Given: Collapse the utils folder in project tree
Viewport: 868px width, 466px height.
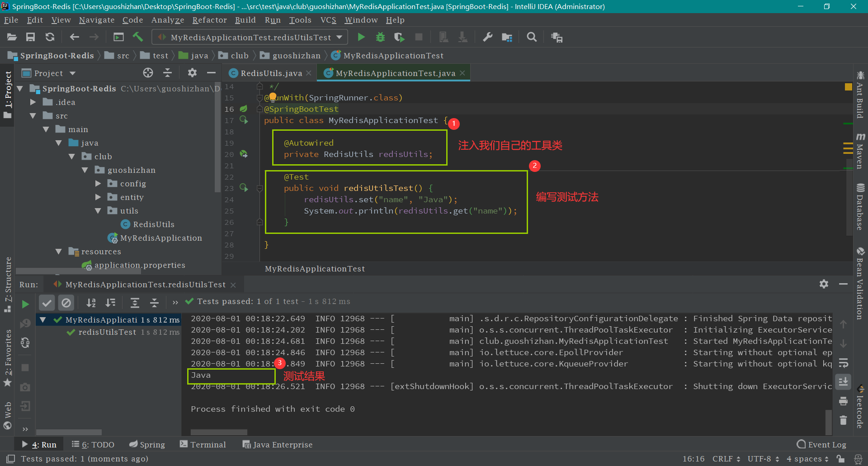Looking at the screenshot, I should (x=98, y=211).
